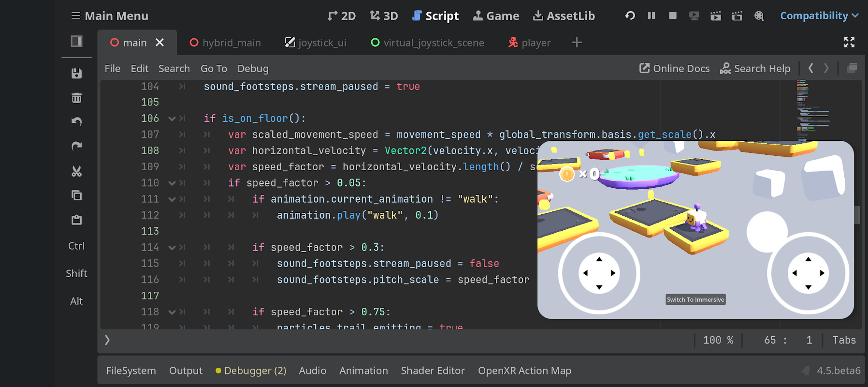Toggle the Shift modifier key
Image resolution: width=868 pixels, height=387 pixels.
tap(76, 274)
